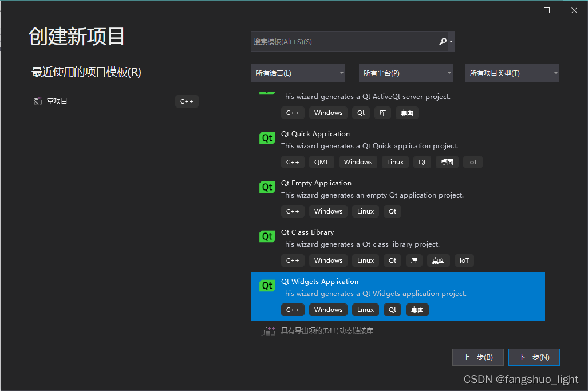Click the IoT tag under Qt Class Library
The width and height of the screenshot is (588, 391).
point(464,260)
